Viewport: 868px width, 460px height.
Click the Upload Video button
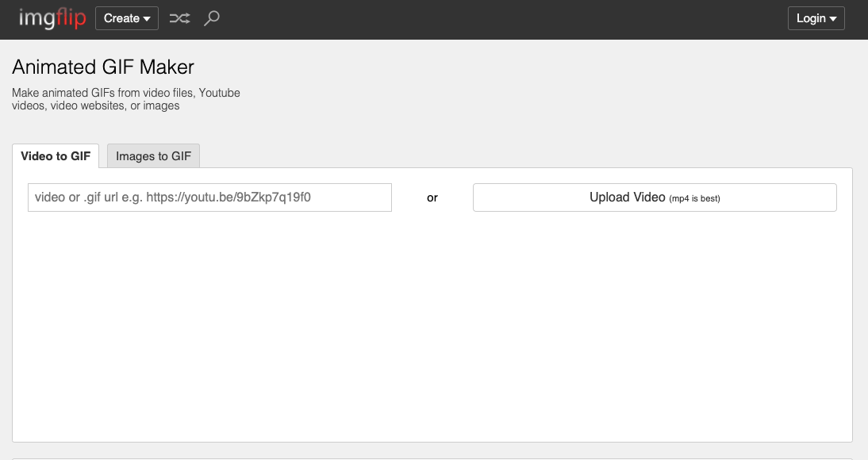655,197
